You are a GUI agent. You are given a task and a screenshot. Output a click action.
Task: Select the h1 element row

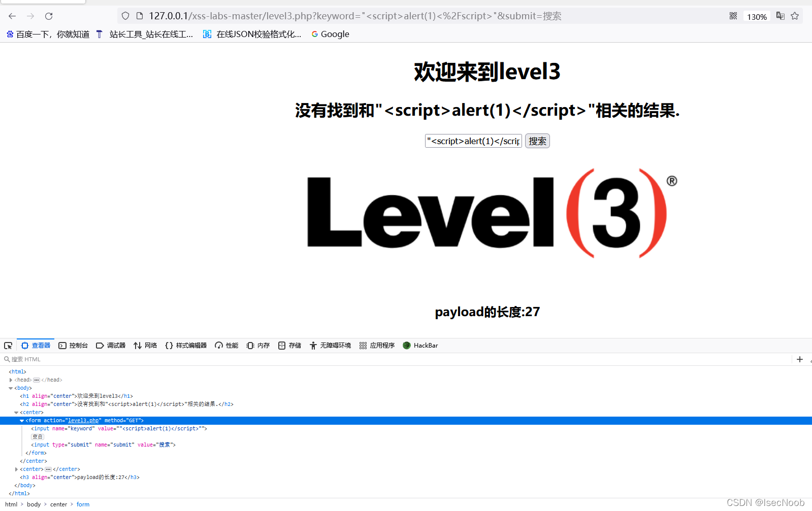[406, 396]
